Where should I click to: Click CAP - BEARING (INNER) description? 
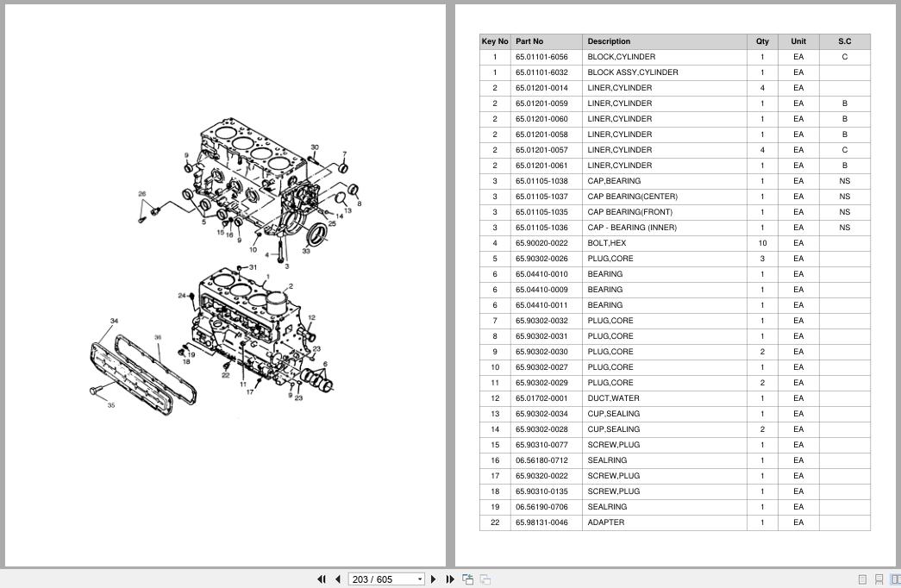[x=632, y=228]
